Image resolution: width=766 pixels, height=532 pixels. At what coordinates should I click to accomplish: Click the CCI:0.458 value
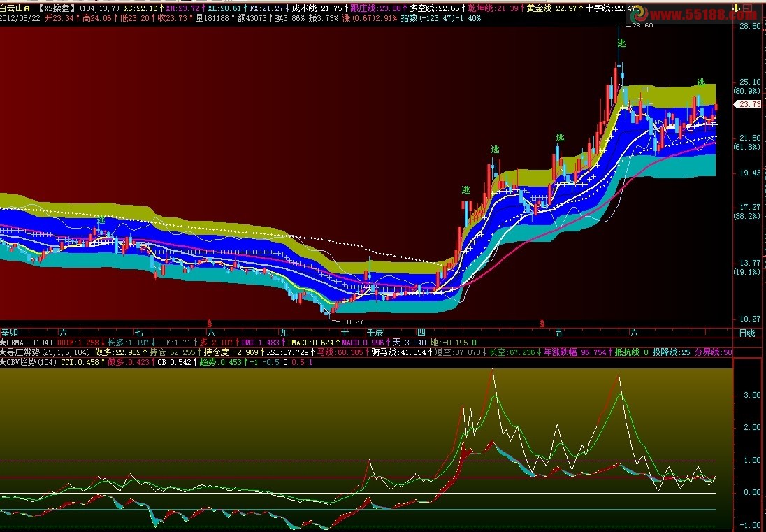click(80, 362)
